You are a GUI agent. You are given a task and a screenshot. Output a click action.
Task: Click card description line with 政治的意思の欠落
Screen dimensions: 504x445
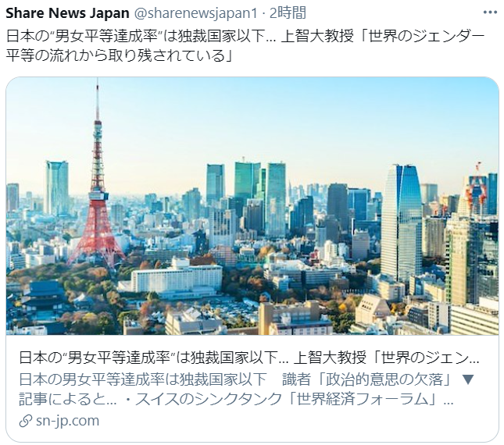pos(247,379)
